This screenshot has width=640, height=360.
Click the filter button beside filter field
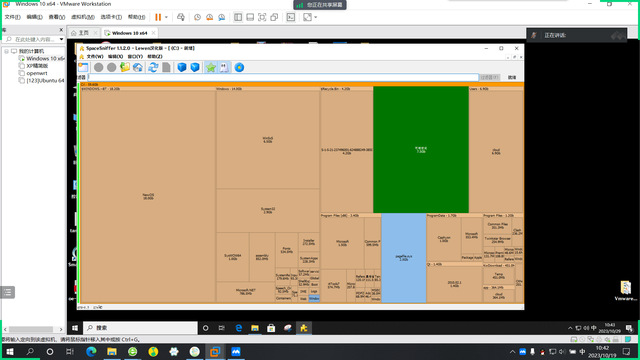point(489,77)
